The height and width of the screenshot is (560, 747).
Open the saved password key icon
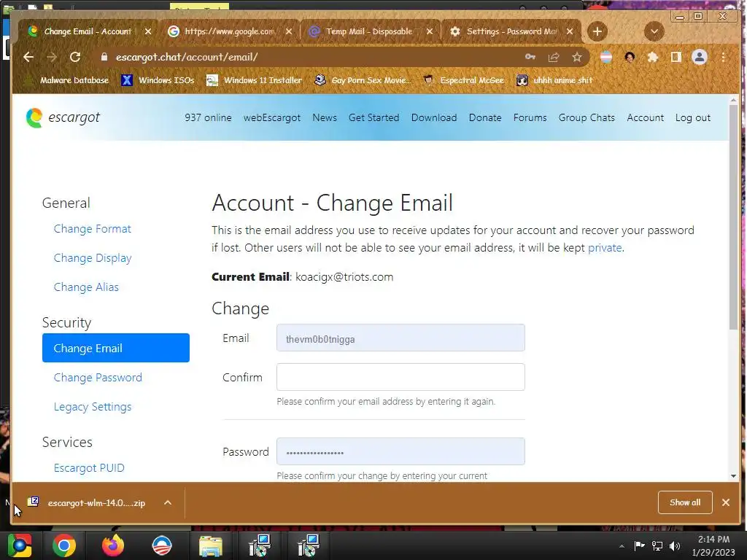click(x=530, y=57)
